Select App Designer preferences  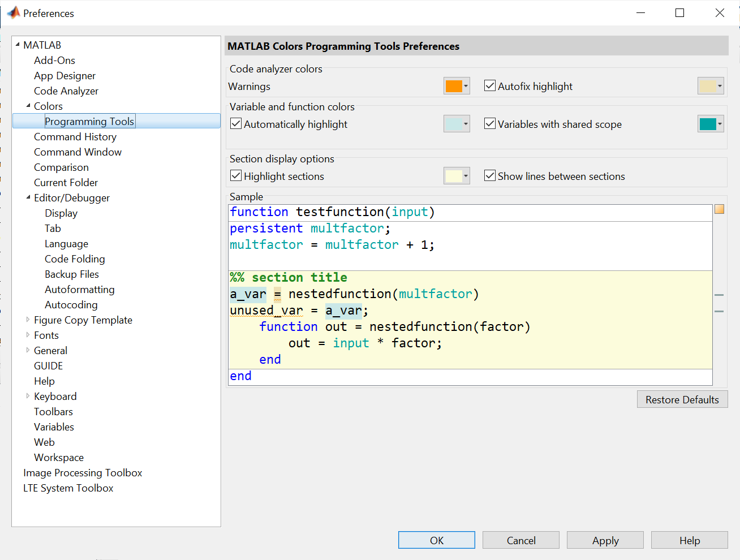64,75
